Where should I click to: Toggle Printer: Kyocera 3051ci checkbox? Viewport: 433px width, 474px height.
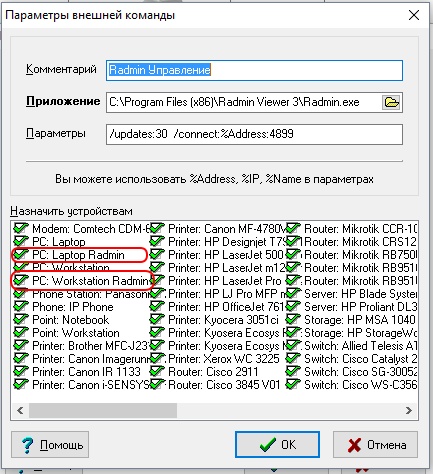[x=157, y=320]
